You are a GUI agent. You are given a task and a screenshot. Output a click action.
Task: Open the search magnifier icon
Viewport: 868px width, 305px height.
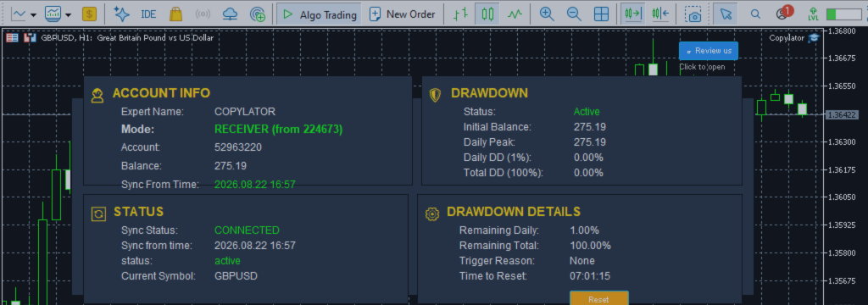click(x=755, y=14)
